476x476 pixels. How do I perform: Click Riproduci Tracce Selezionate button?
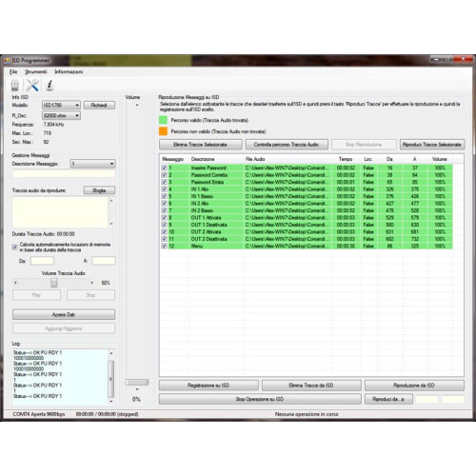[x=432, y=145]
